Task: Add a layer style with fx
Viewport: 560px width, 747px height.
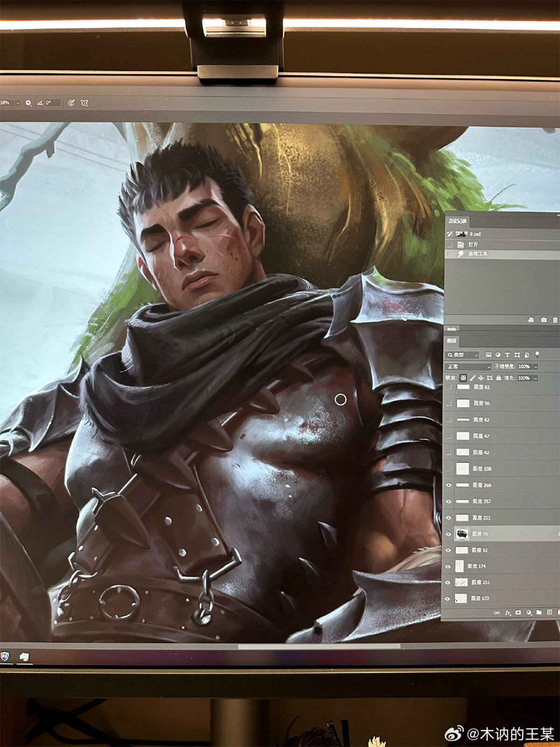Action: [x=508, y=613]
